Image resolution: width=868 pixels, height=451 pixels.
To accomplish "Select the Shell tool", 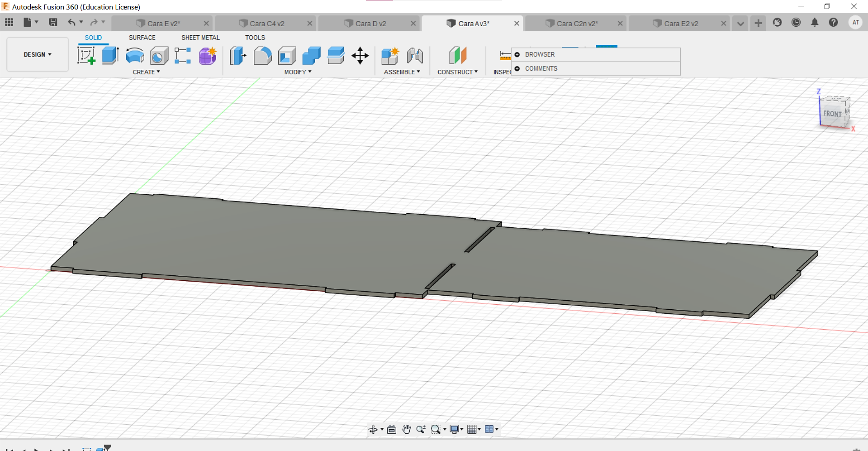I will 287,56.
